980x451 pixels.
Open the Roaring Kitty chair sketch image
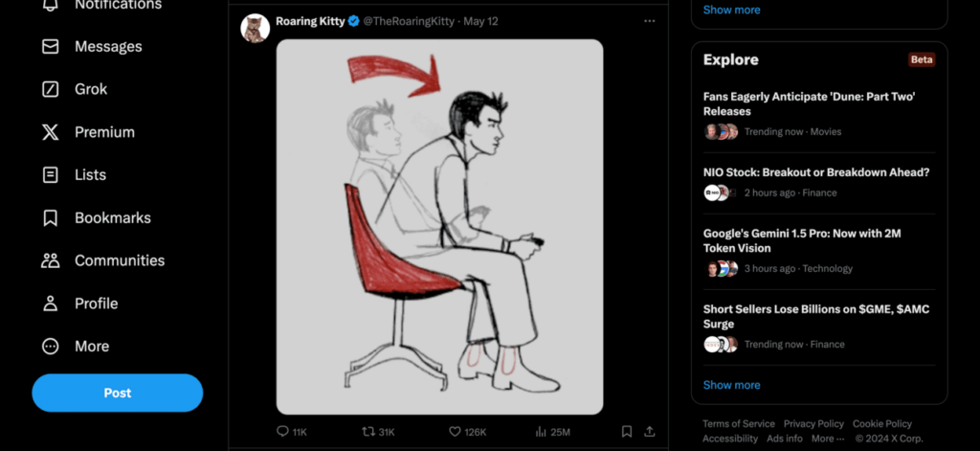(439, 227)
